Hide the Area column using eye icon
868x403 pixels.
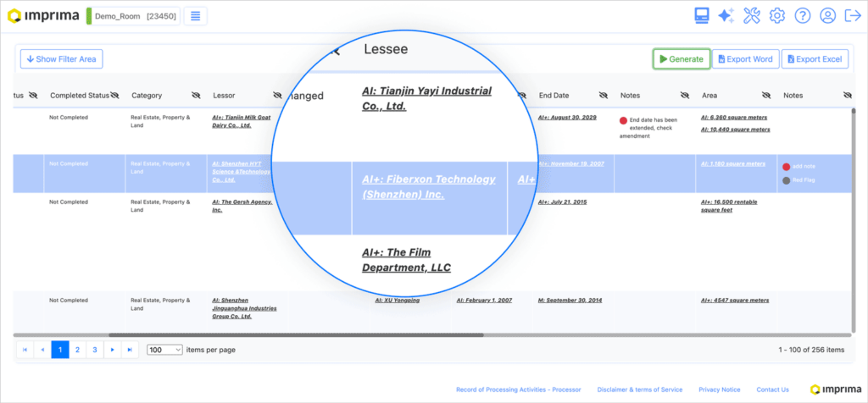(766, 96)
